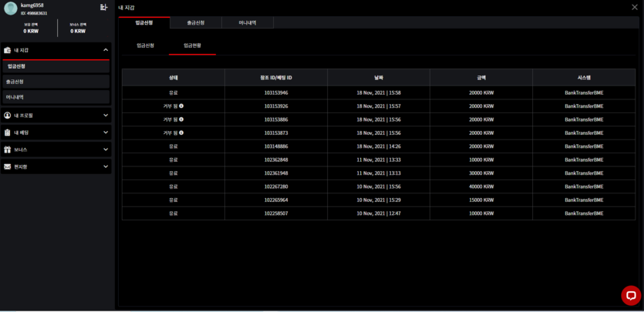The width and height of the screenshot is (644, 312).
Task: Click the profile icon for 내 프로필
Action: pos(7,116)
